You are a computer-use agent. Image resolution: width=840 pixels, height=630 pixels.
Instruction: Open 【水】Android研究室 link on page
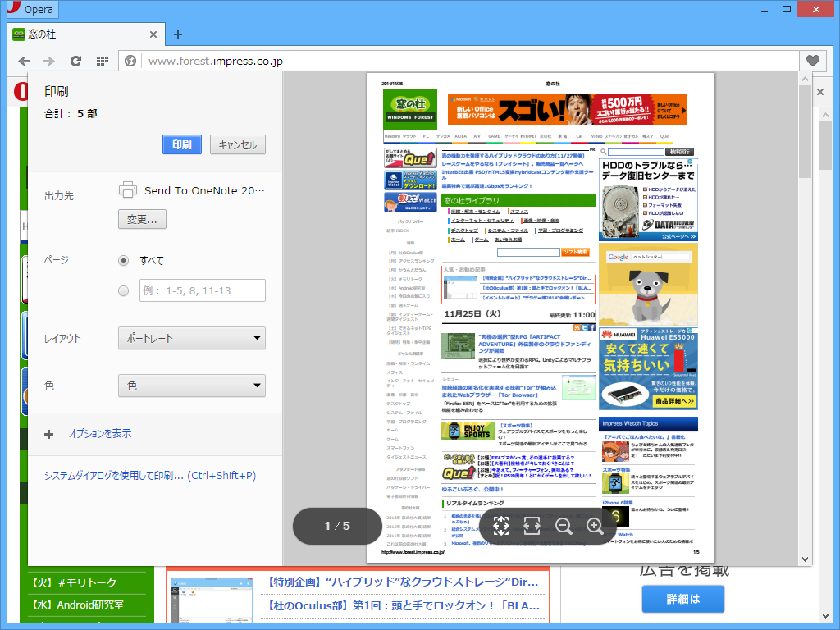(x=76, y=605)
